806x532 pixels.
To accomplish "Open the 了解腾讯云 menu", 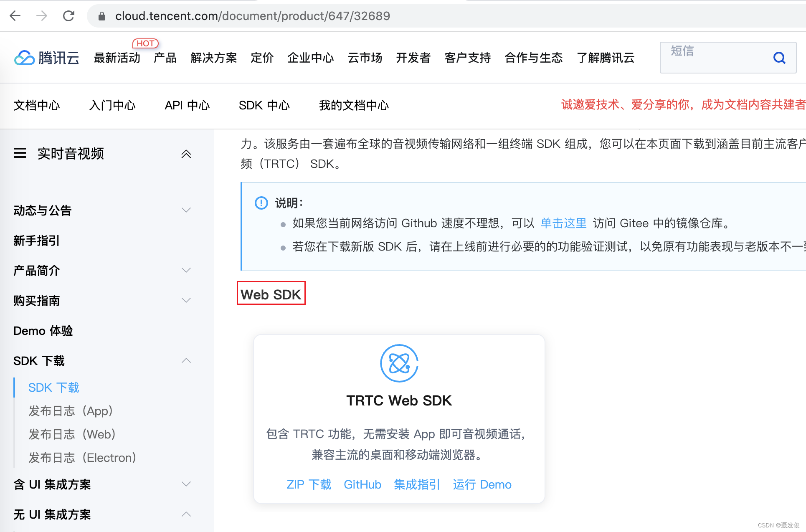I will 606,58.
